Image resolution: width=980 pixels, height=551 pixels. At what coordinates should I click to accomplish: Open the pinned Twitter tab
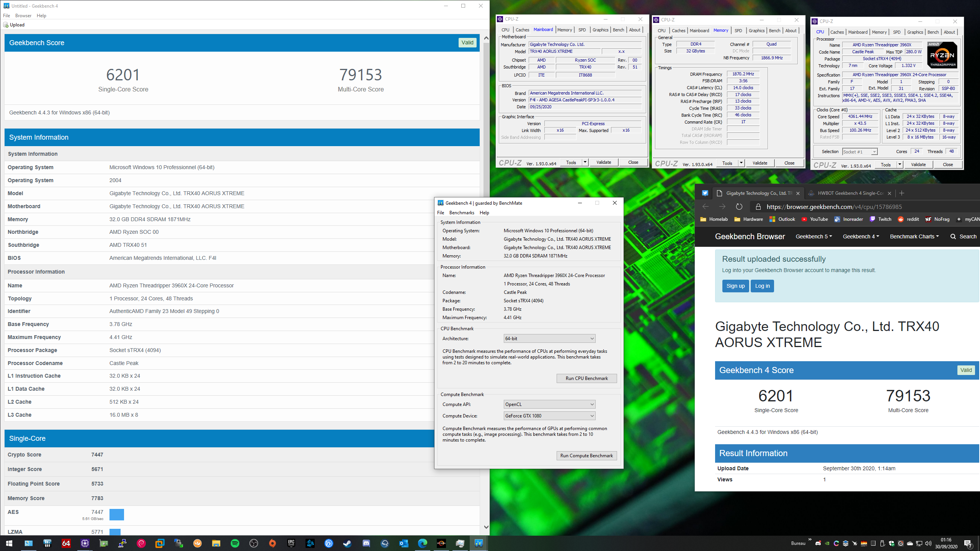(705, 193)
